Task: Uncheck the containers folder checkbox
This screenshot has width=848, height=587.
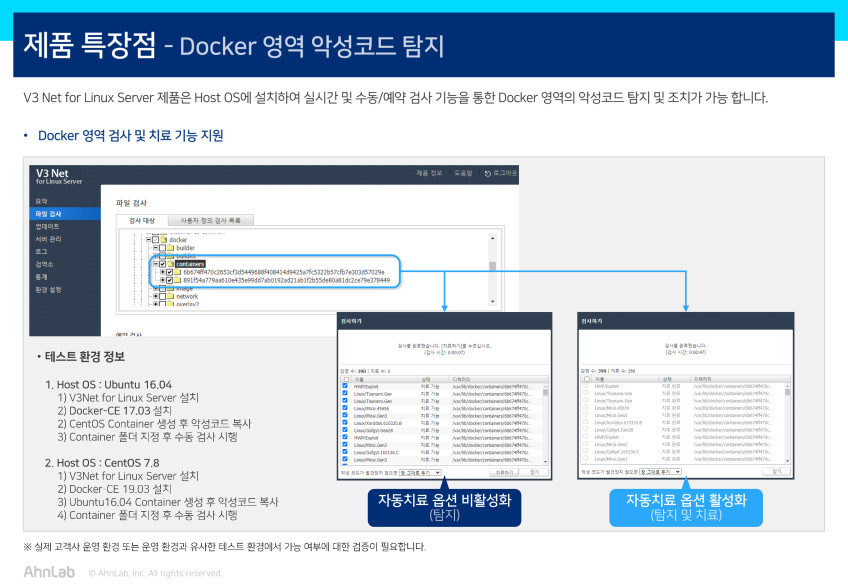Action: [162, 264]
